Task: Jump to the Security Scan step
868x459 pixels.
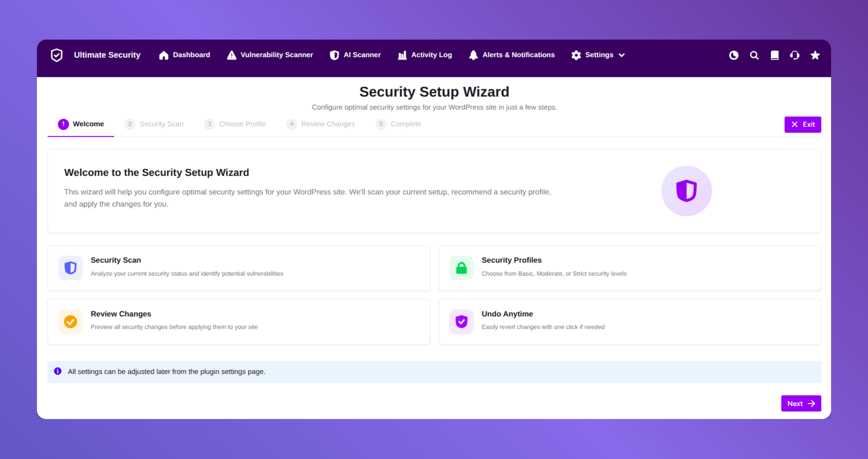Action: click(154, 124)
